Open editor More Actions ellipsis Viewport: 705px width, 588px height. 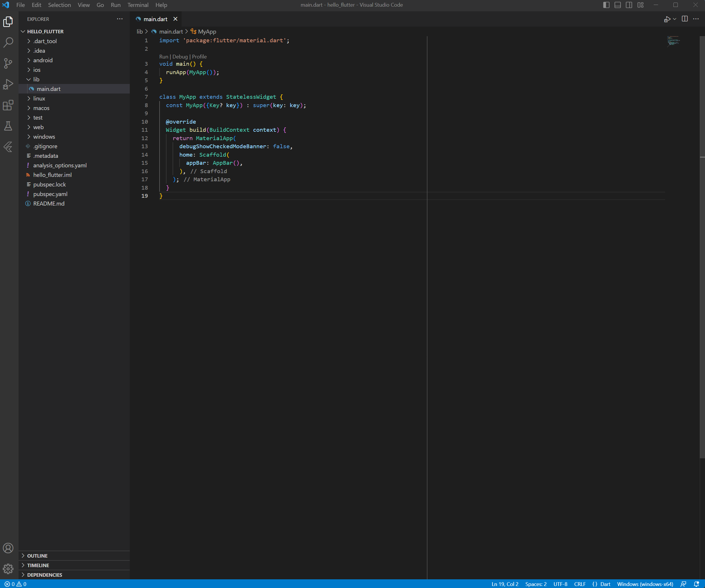(x=696, y=19)
